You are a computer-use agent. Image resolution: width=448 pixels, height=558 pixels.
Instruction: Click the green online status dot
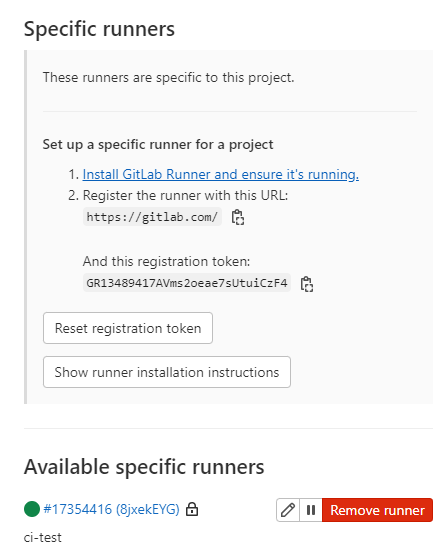tap(32, 509)
